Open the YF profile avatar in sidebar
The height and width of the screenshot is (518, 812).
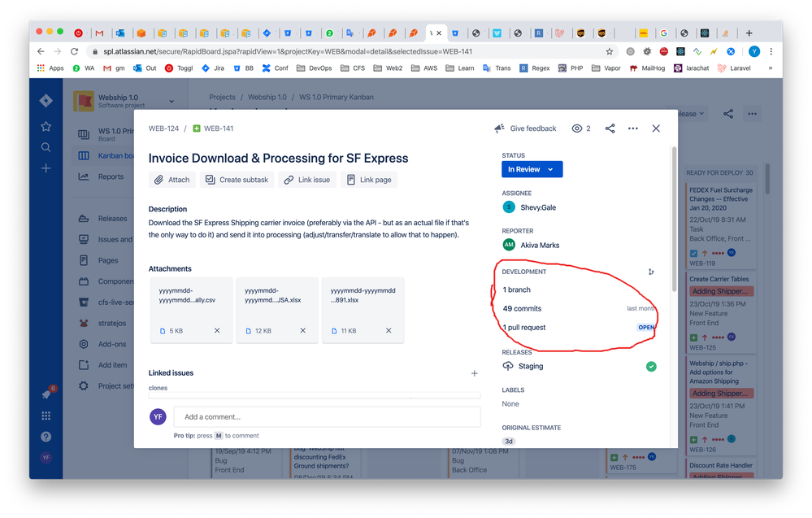[46, 457]
